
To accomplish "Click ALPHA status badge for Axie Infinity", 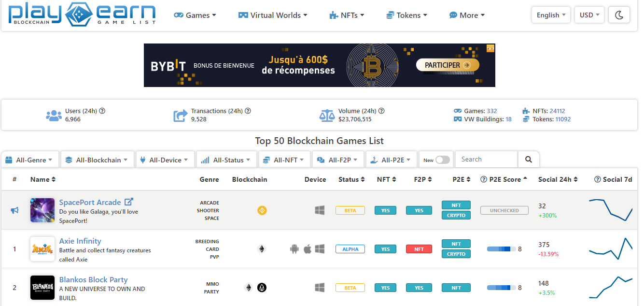I will pyautogui.click(x=350, y=249).
